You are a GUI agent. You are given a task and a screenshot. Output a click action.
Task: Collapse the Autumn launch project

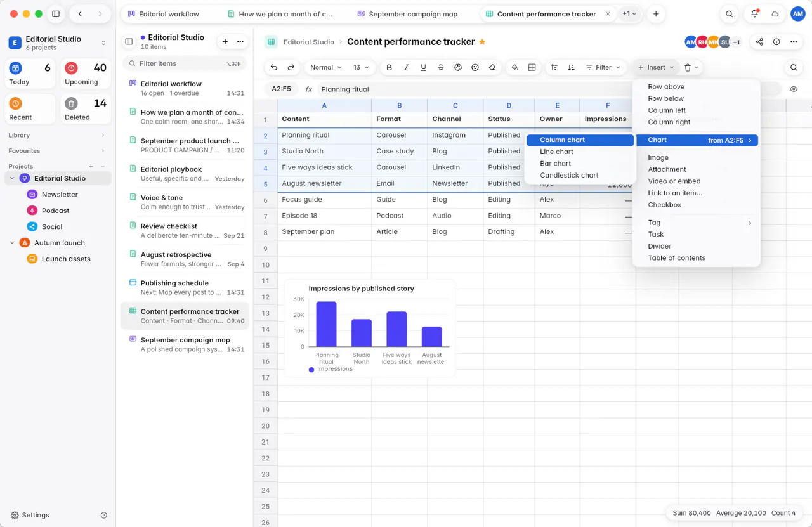[12, 243]
